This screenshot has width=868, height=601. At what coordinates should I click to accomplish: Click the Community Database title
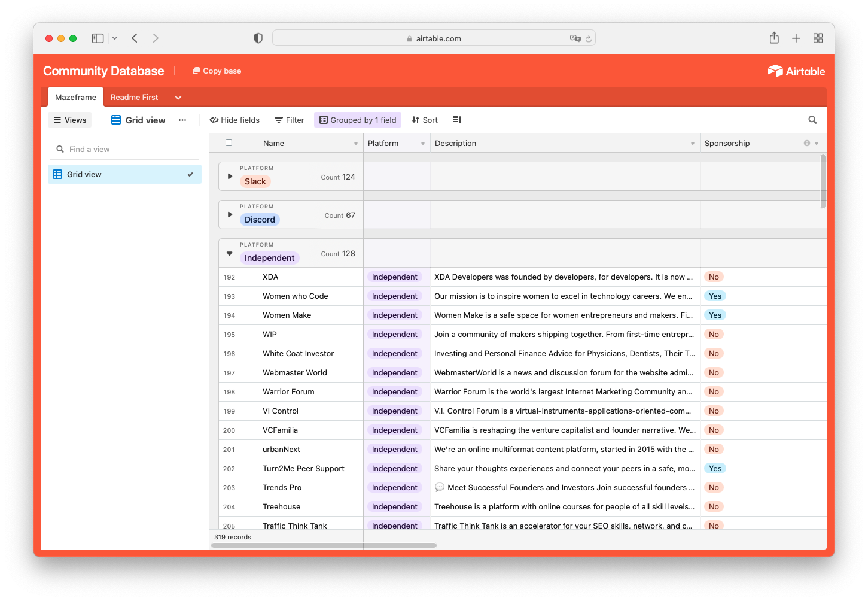pyautogui.click(x=103, y=71)
